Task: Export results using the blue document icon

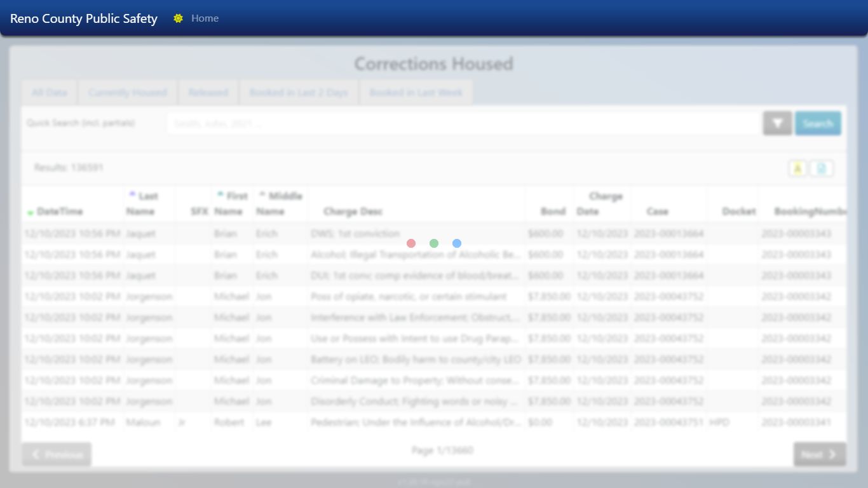Action: (x=822, y=168)
